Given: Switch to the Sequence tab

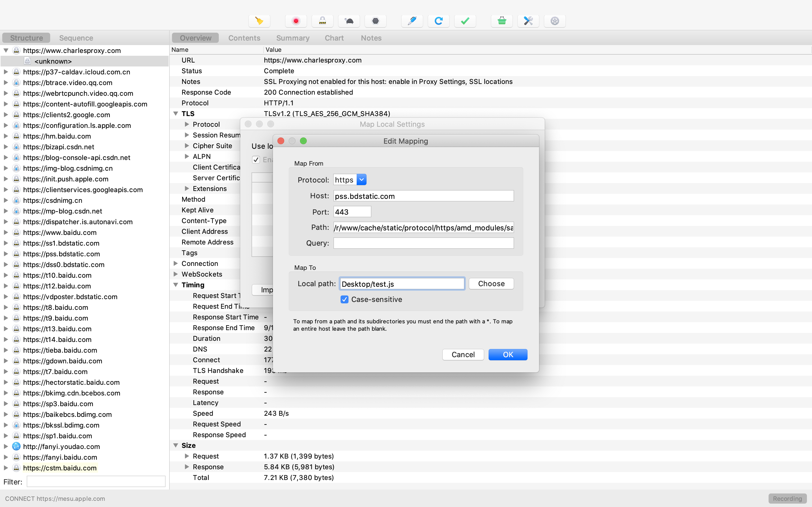Looking at the screenshot, I should (x=76, y=38).
